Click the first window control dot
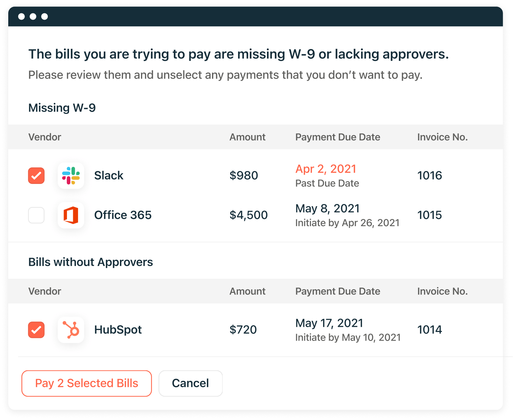Screen dimensions: 513x420 pos(21,16)
